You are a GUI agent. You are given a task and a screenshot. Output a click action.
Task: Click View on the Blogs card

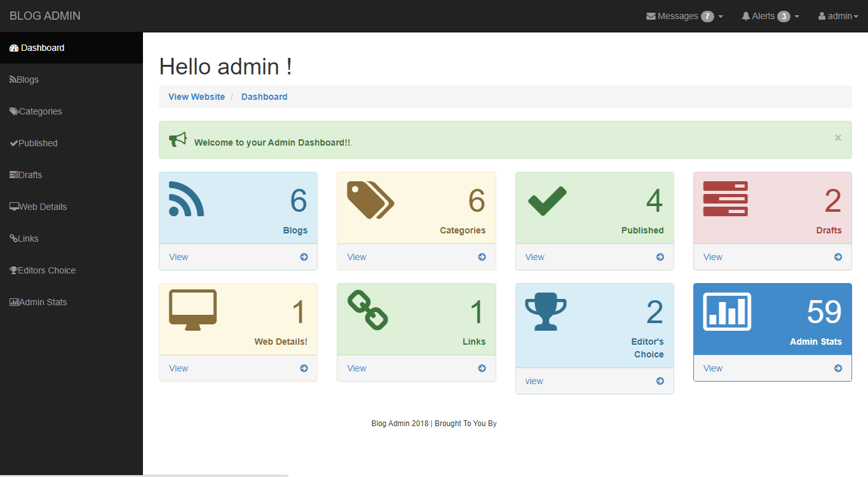179,257
